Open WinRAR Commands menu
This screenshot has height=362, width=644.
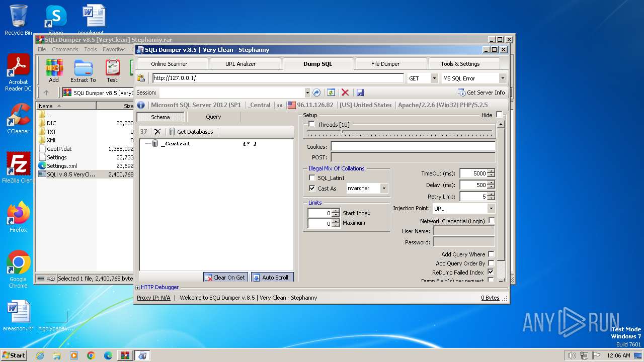(65, 49)
